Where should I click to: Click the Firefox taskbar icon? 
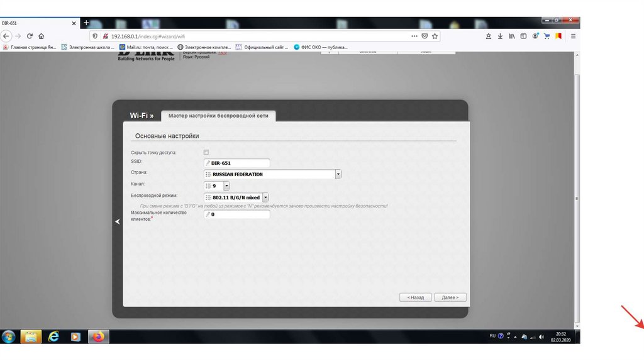98,336
